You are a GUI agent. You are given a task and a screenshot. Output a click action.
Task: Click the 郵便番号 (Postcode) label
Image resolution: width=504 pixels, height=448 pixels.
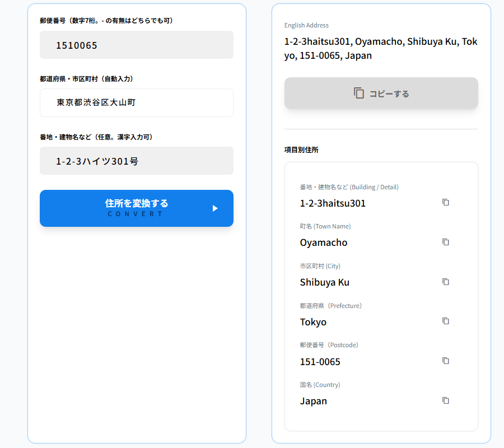[x=329, y=345]
